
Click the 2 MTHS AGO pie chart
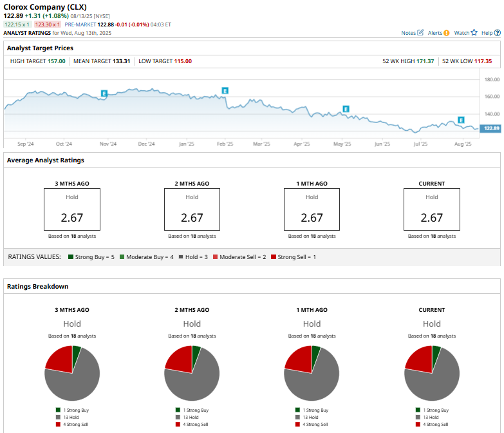click(192, 373)
